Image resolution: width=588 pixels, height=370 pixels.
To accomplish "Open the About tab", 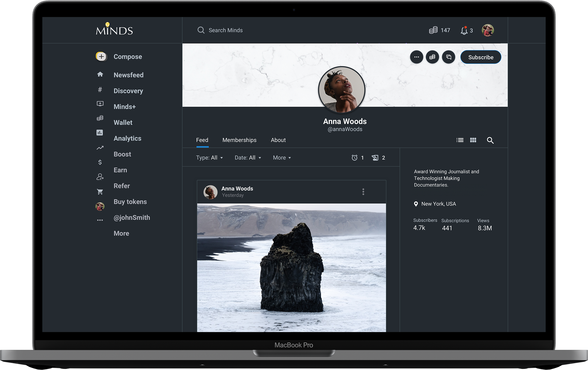I will [x=278, y=140].
